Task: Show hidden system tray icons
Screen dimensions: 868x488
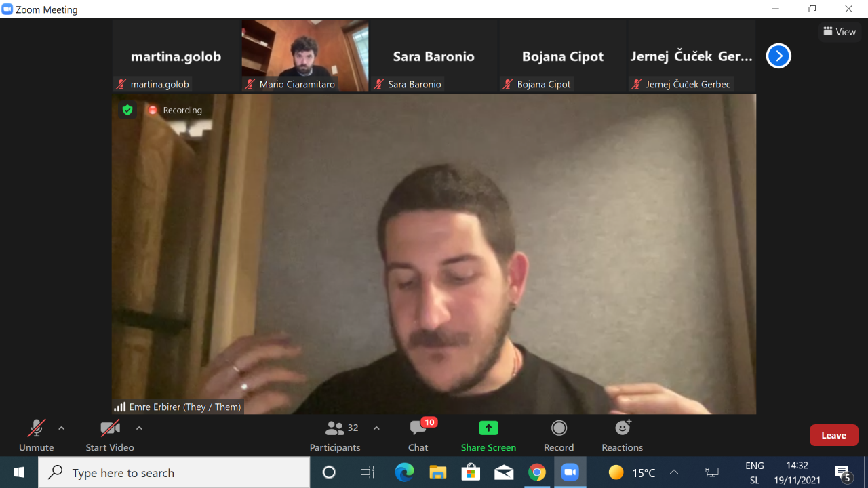Action: [x=674, y=472]
